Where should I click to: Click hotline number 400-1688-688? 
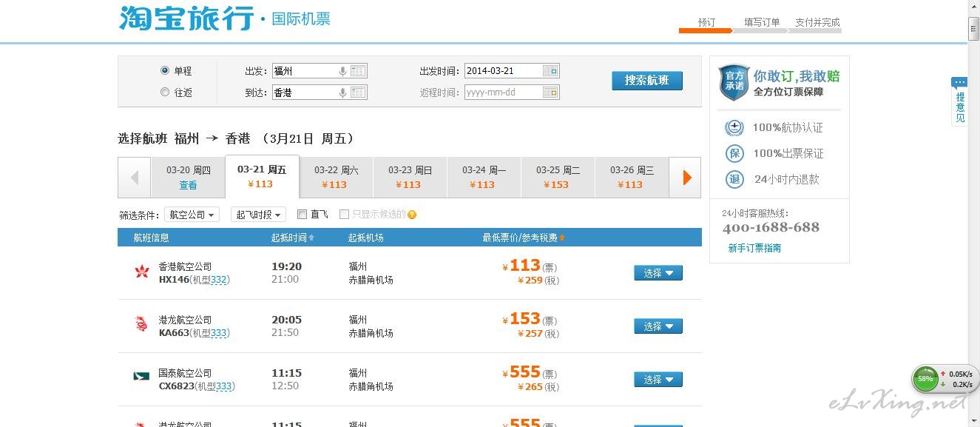tap(771, 228)
